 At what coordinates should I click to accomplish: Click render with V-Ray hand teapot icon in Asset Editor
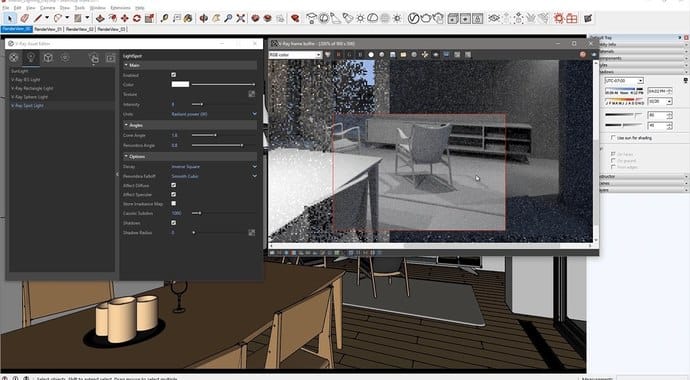click(94, 58)
